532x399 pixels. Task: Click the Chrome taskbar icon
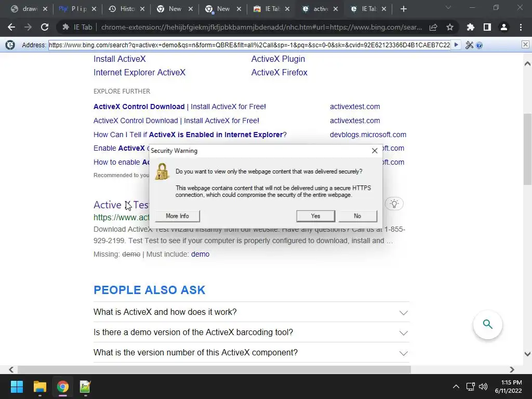tap(62, 387)
